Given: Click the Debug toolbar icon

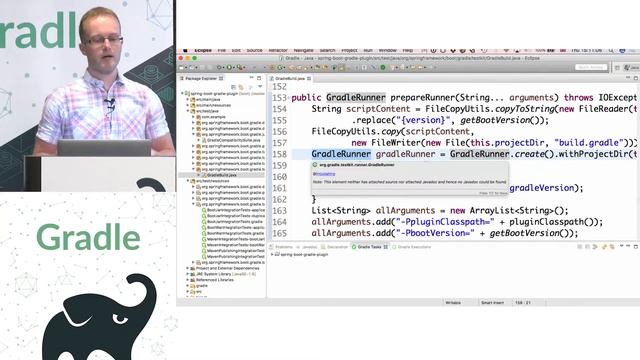Looking at the screenshot, I should (x=220, y=67).
